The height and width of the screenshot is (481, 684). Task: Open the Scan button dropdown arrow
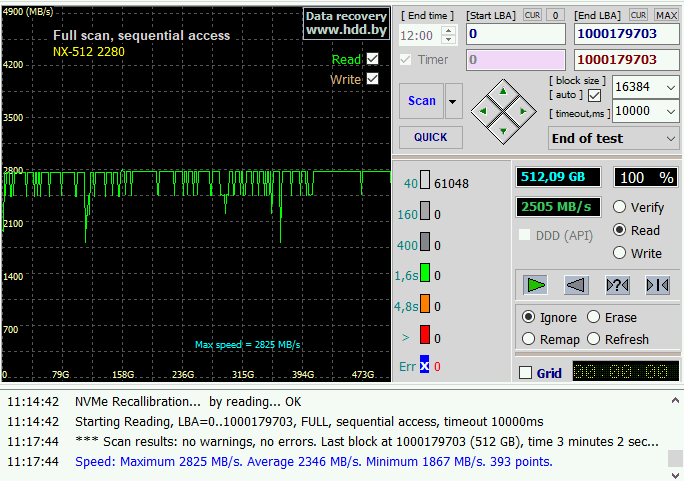454,101
